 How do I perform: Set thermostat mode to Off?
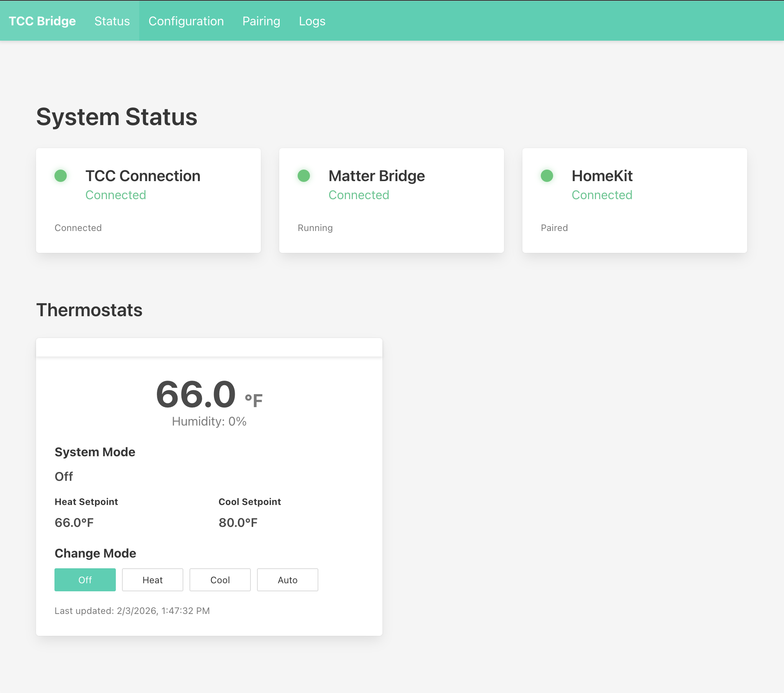point(85,580)
